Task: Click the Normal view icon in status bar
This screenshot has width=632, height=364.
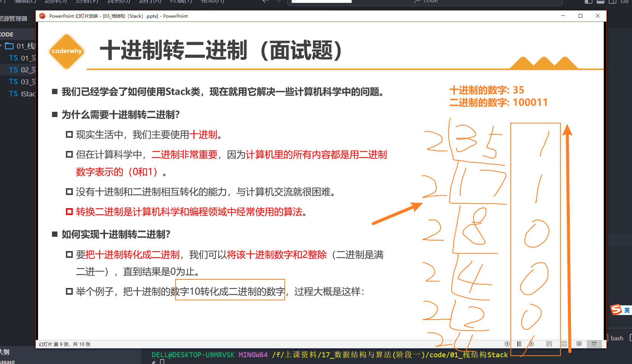Action: [x=549, y=344]
